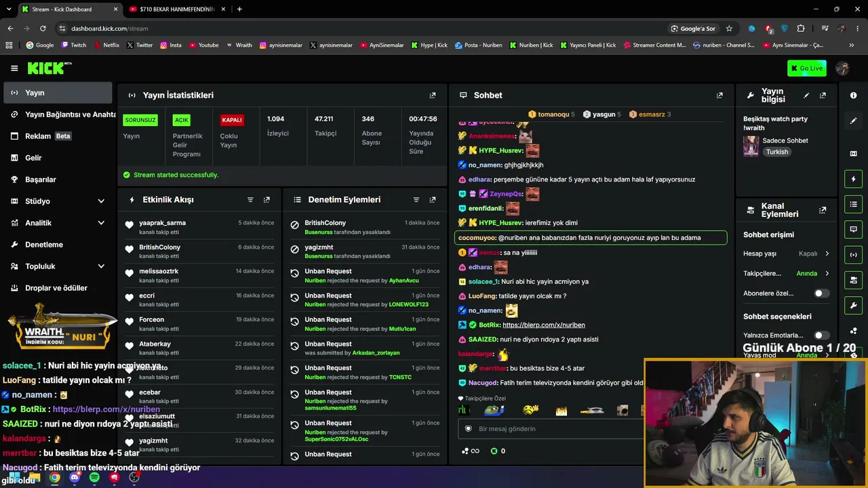This screenshot has width=868, height=488.
Task: Pop out the Yayın İstatistikleri panel
Action: click(433, 96)
